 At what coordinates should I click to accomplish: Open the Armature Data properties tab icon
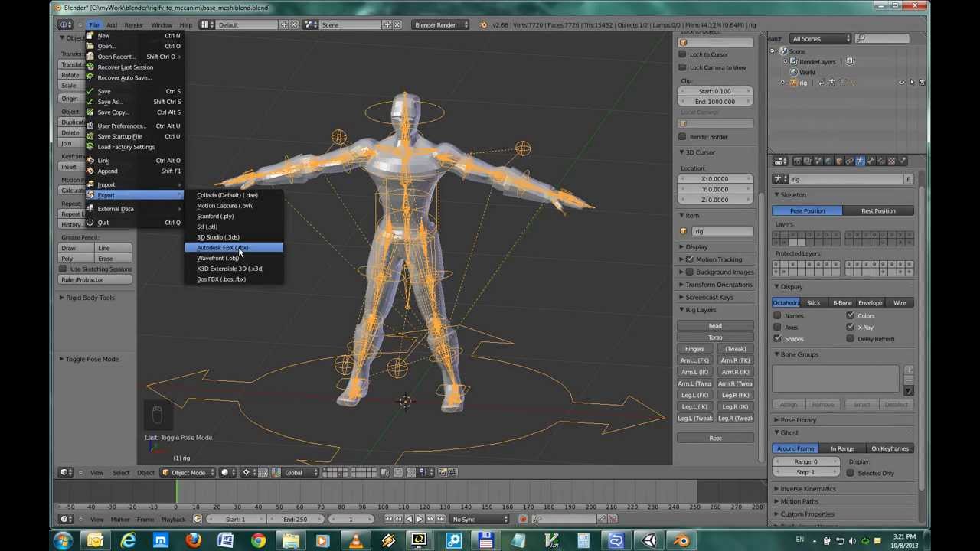click(860, 161)
